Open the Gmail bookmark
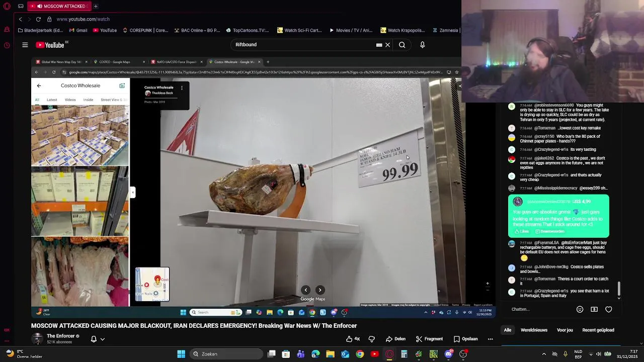 point(78,30)
